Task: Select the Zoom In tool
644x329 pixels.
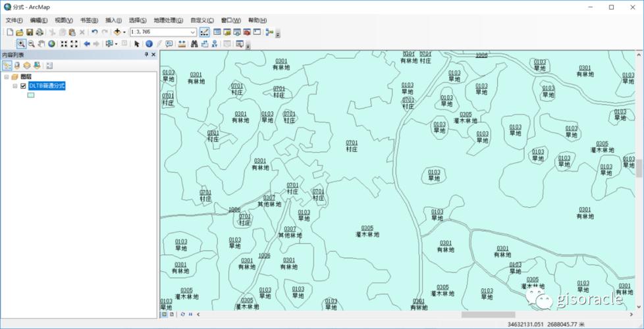Action: (x=21, y=44)
